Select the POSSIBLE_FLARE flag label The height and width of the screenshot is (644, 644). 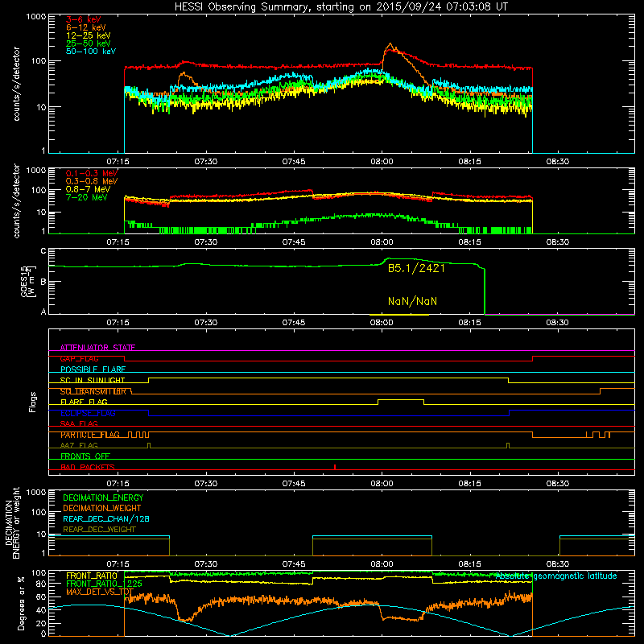93,369
